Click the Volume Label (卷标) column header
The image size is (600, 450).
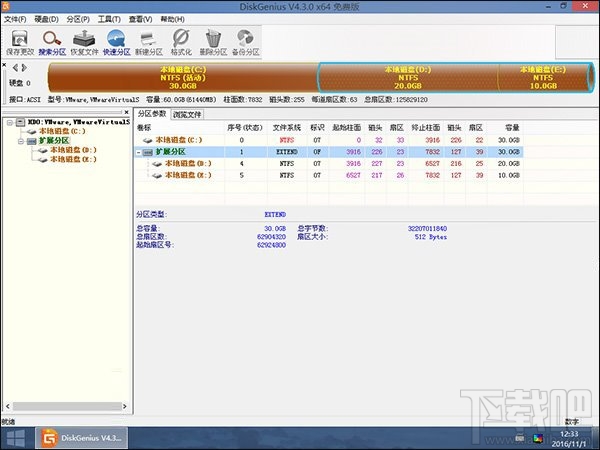(x=179, y=128)
